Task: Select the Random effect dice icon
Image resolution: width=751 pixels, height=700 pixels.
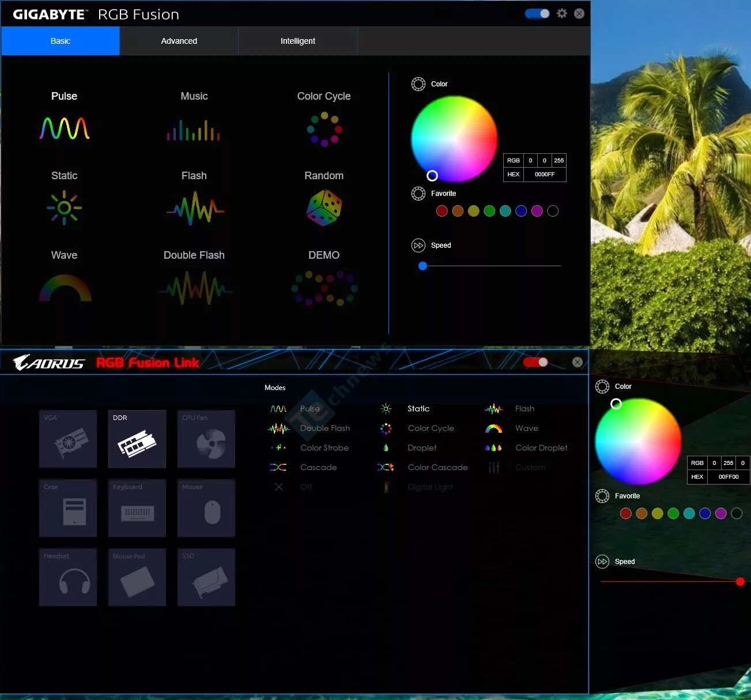Action: click(324, 207)
